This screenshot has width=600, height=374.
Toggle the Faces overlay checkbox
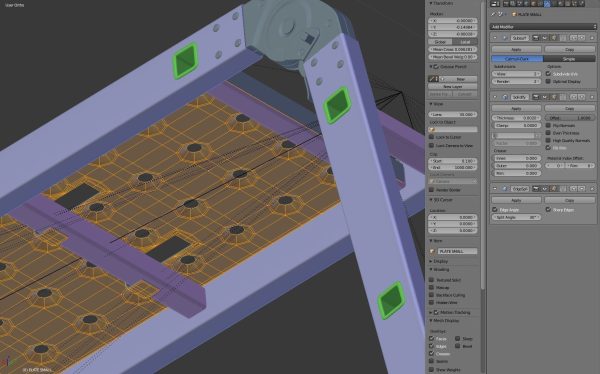[x=431, y=338]
